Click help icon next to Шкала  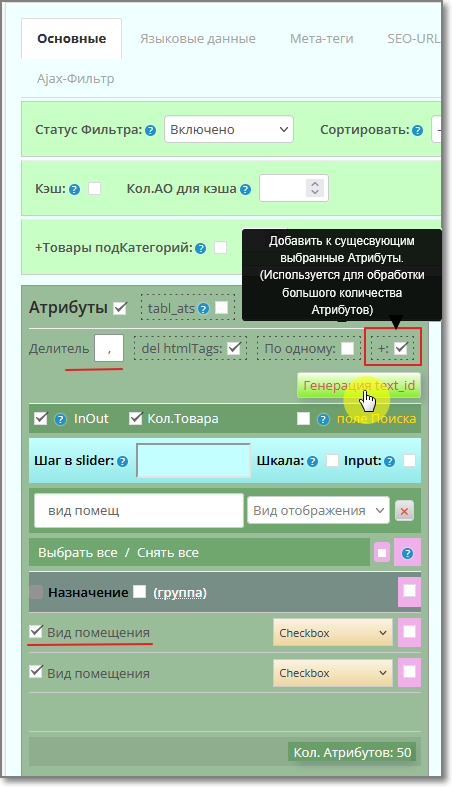(x=313, y=462)
